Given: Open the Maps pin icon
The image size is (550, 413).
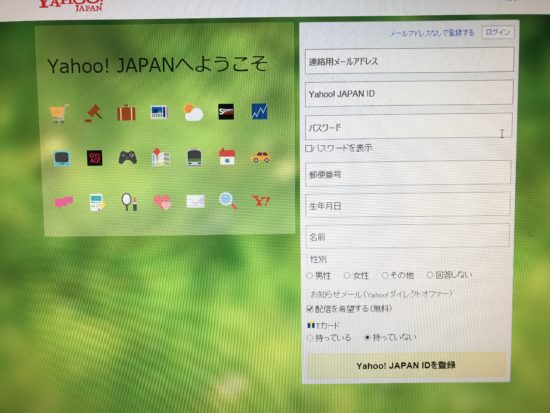Looking at the screenshot, I should coord(161,157).
